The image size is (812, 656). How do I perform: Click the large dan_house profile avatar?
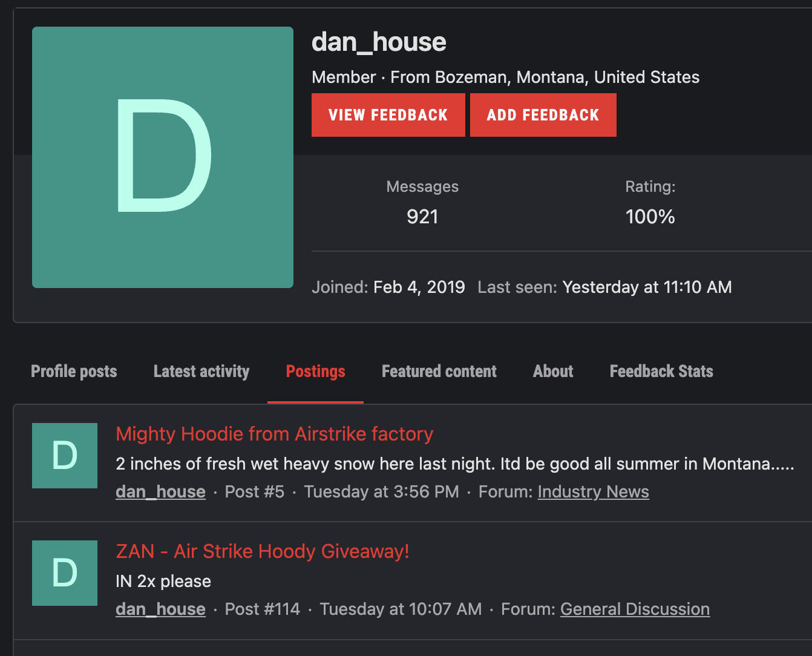click(163, 157)
